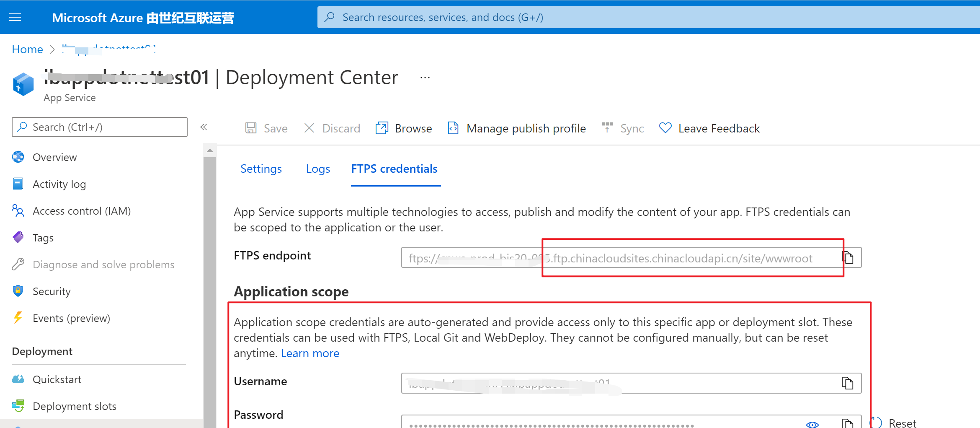The width and height of the screenshot is (980, 428).
Task: Click the sidebar scrollbar up arrow
Action: (x=210, y=150)
